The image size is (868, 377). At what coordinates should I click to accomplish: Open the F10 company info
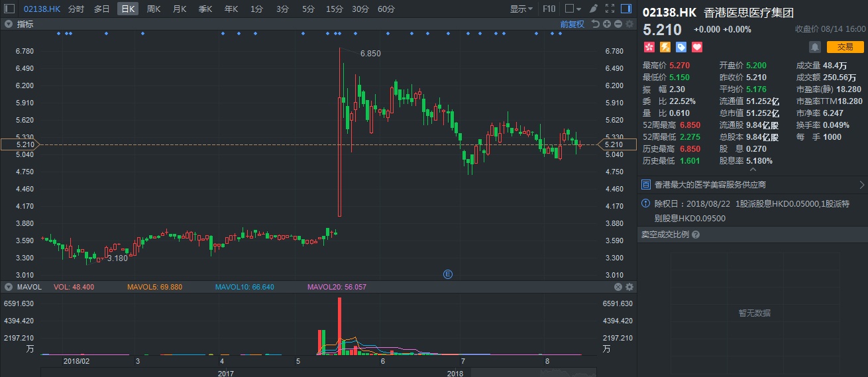pyautogui.click(x=549, y=9)
